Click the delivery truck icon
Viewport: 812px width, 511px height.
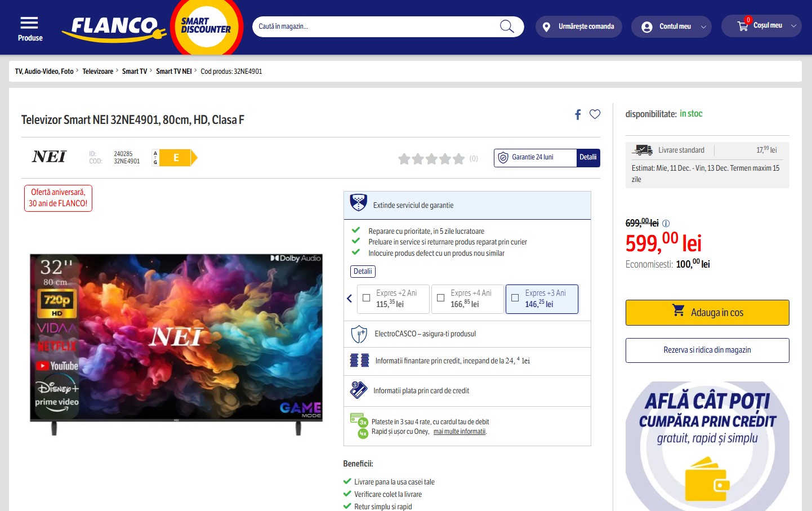(x=642, y=150)
